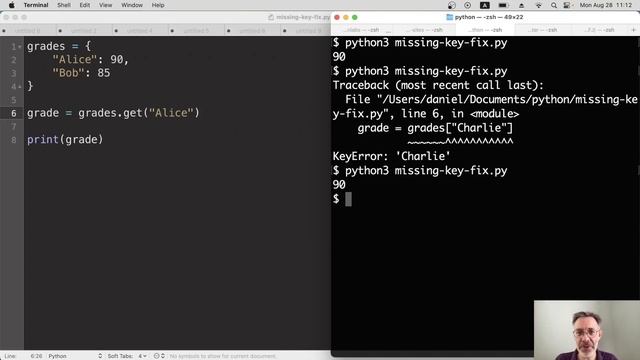Click the fold arrow on line 4
The width and height of the screenshot is (640, 360).
(20, 87)
